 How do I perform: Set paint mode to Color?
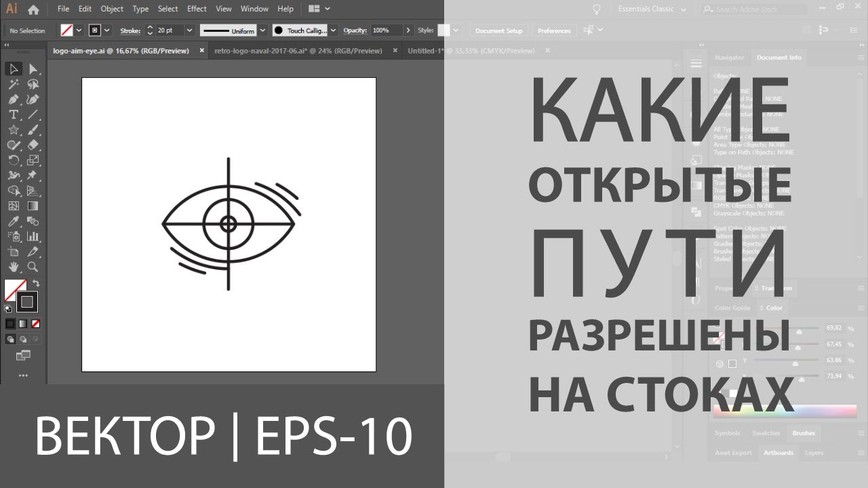point(10,323)
